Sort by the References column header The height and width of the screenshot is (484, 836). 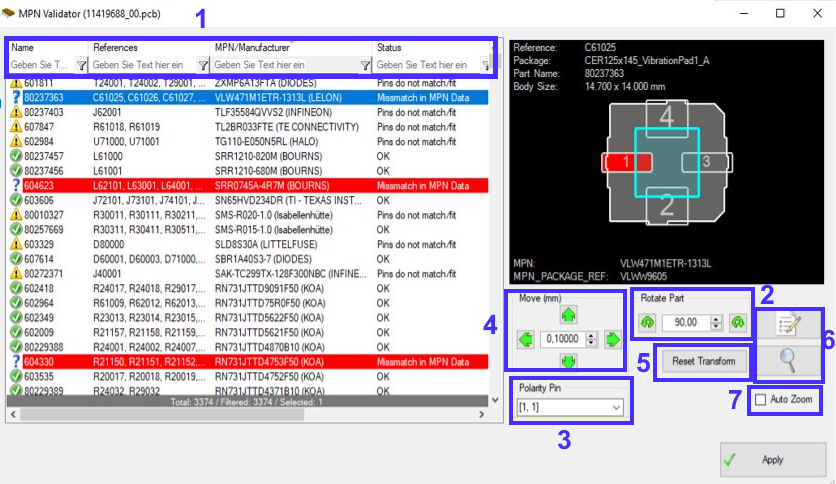[149, 47]
